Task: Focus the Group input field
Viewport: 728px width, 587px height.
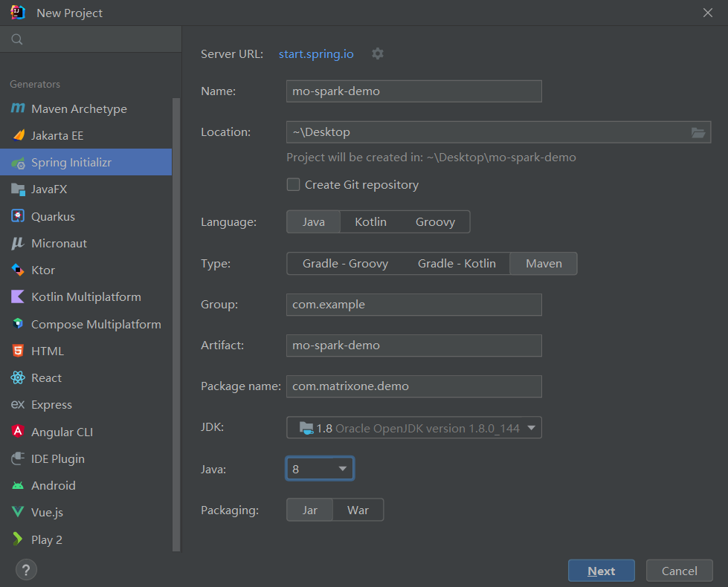Action: 413,305
